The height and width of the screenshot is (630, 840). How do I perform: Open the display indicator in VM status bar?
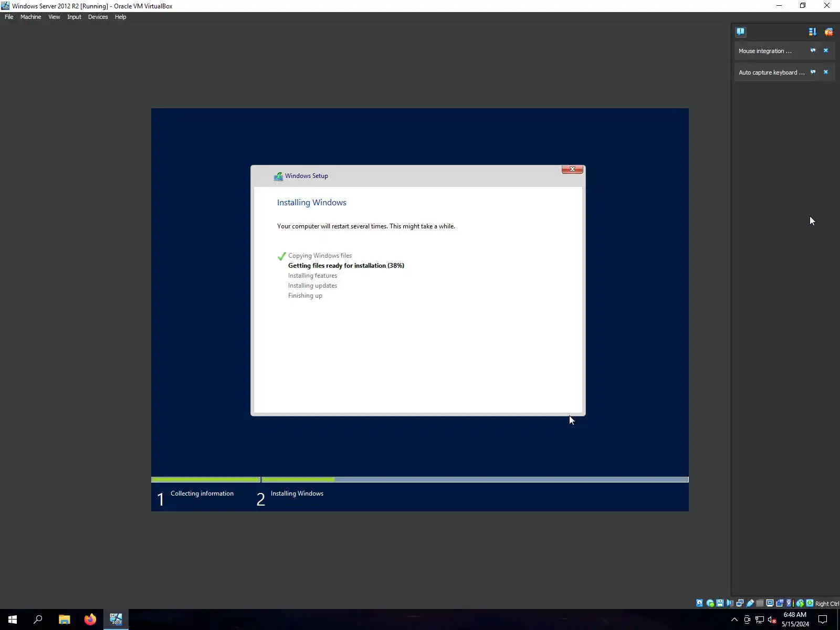770,603
